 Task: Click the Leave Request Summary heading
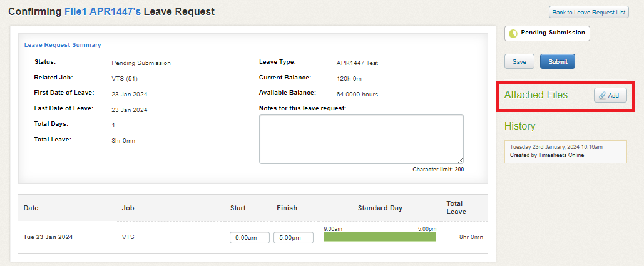pos(63,44)
